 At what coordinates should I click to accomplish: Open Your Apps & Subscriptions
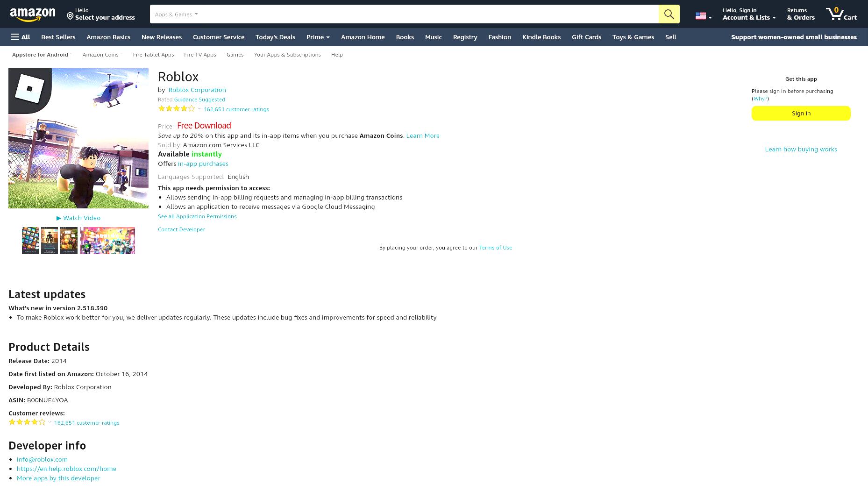(287, 55)
